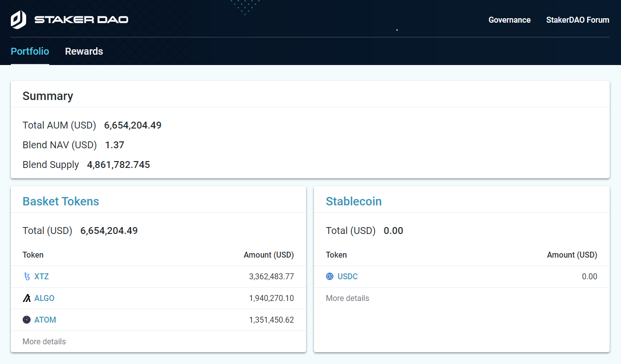Select Blend NAV value 1.37
Screen dimensions: 621x364
tap(114, 145)
